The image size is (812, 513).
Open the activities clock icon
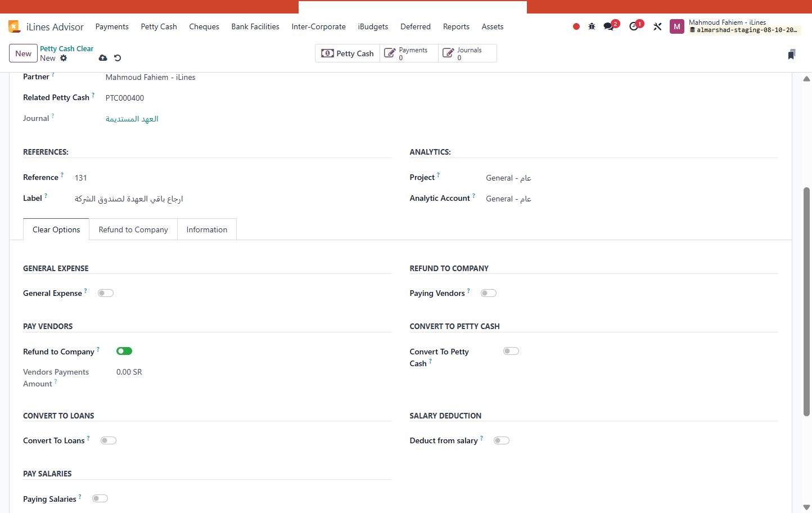[x=634, y=26]
